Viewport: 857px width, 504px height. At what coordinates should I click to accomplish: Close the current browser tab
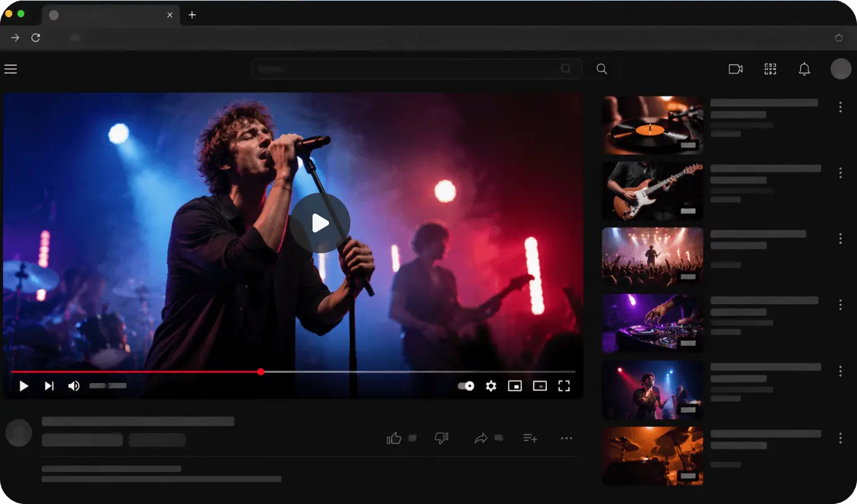[170, 15]
